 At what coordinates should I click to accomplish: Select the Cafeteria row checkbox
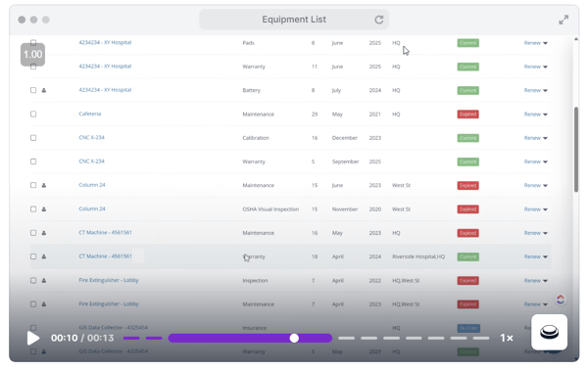(33, 114)
